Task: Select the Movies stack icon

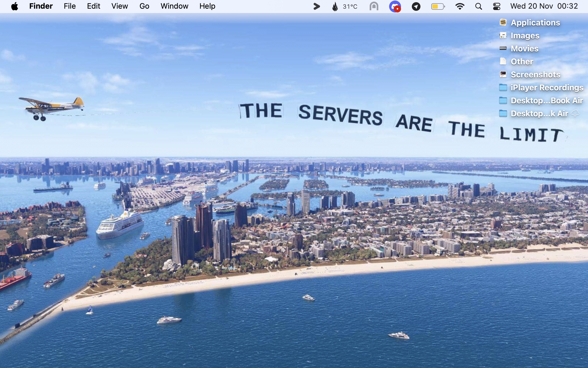Action: 503,48
